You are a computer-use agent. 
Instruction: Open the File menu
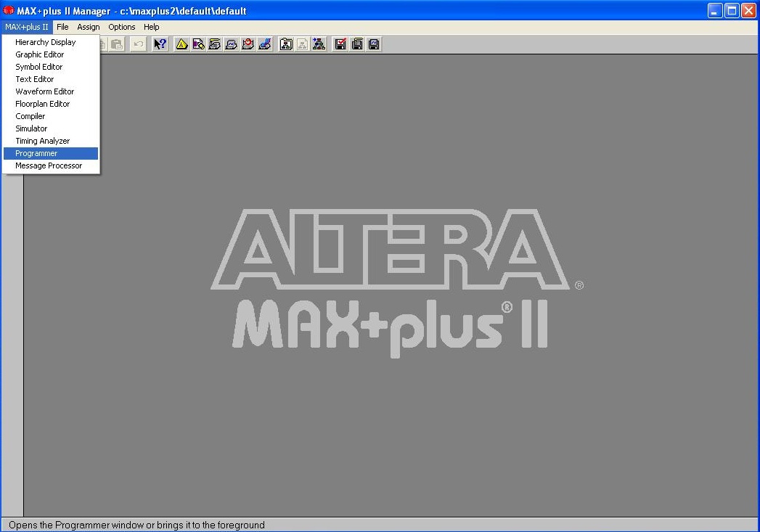coord(62,27)
